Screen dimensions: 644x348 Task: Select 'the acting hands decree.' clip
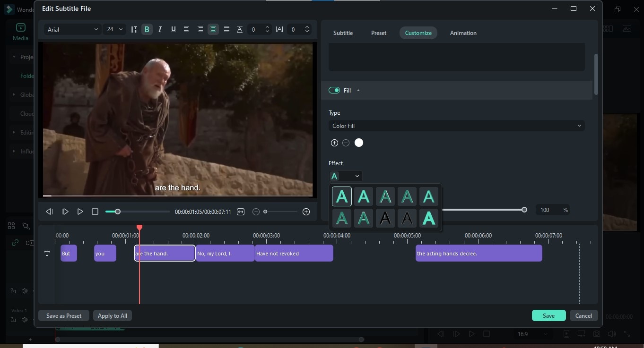point(479,253)
